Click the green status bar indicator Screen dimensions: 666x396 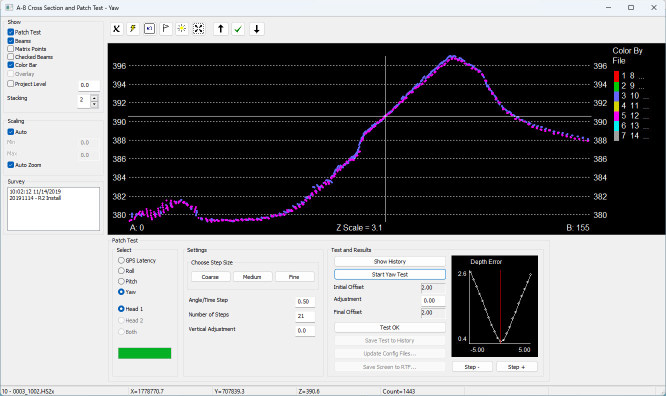[144, 353]
